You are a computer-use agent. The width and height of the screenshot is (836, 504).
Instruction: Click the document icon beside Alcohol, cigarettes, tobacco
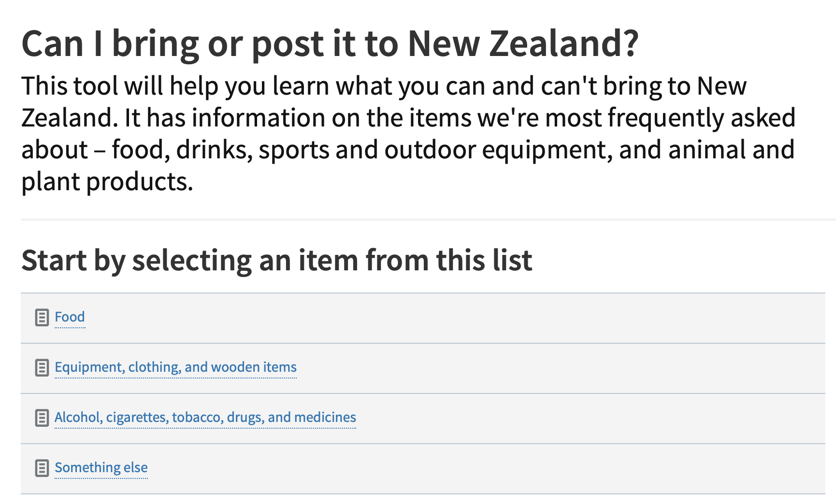tap(42, 418)
